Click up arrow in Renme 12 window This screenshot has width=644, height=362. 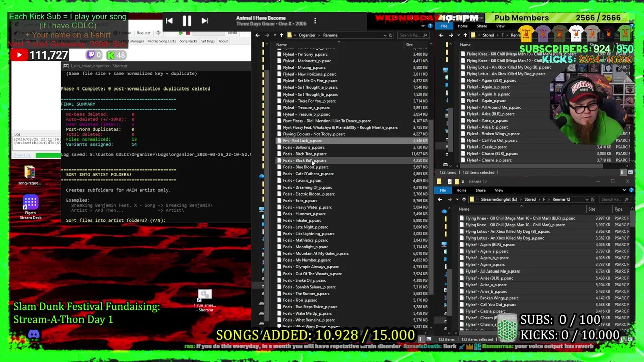464,199
